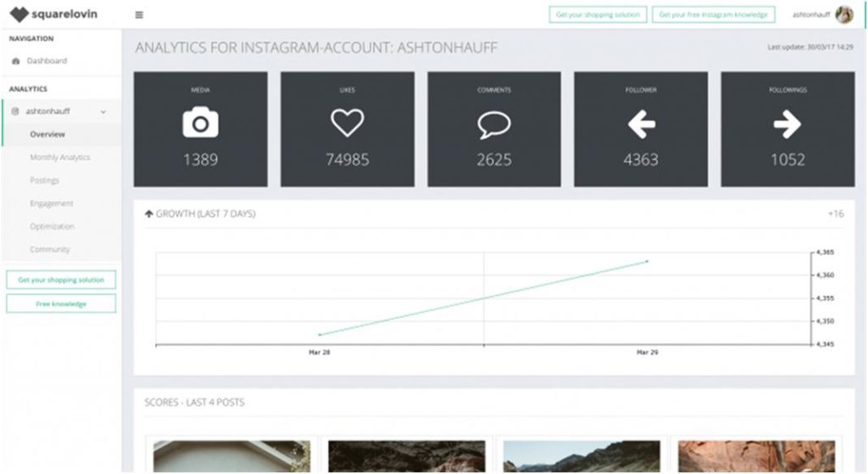Click the Media camera icon
The height and width of the screenshot is (474, 868).
click(200, 122)
